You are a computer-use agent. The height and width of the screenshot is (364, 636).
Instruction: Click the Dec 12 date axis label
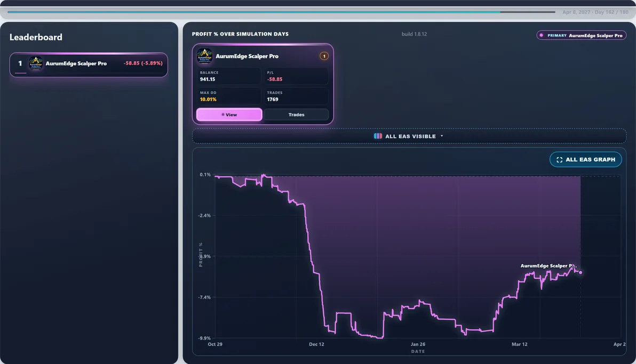[x=316, y=344]
